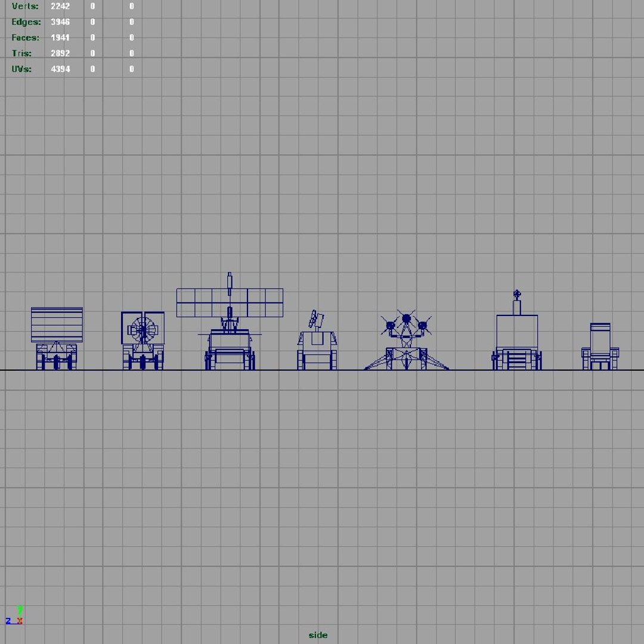Image resolution: width=644 pixels, height=644 pixels.
Task: Click the triangle count value 2892
Action: point(60,53)
